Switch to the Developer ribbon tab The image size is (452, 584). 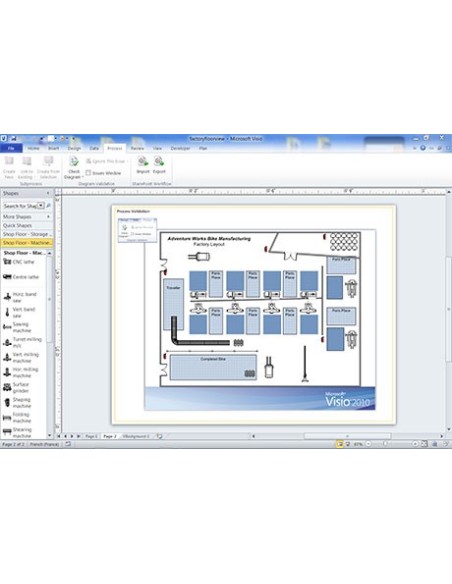point(180,148)
